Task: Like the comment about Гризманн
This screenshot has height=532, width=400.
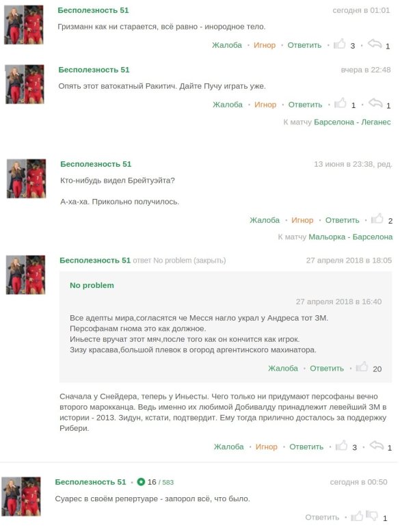Action: [x=339, y=44]
